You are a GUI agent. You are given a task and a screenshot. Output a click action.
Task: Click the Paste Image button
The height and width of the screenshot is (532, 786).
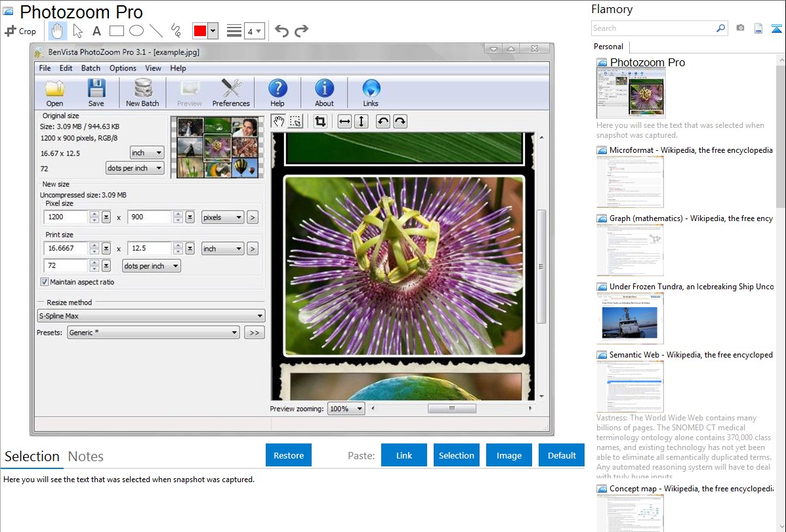coord(508,455)
